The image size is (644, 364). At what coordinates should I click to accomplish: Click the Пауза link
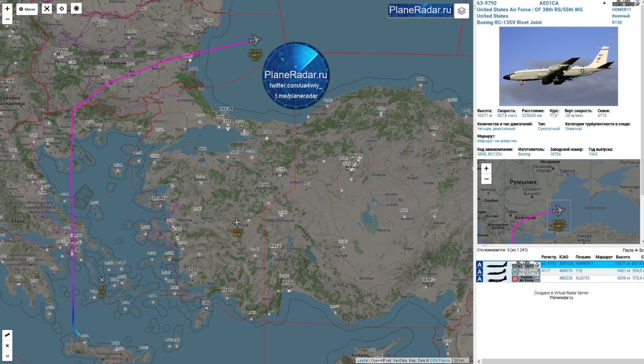point(628,250)
